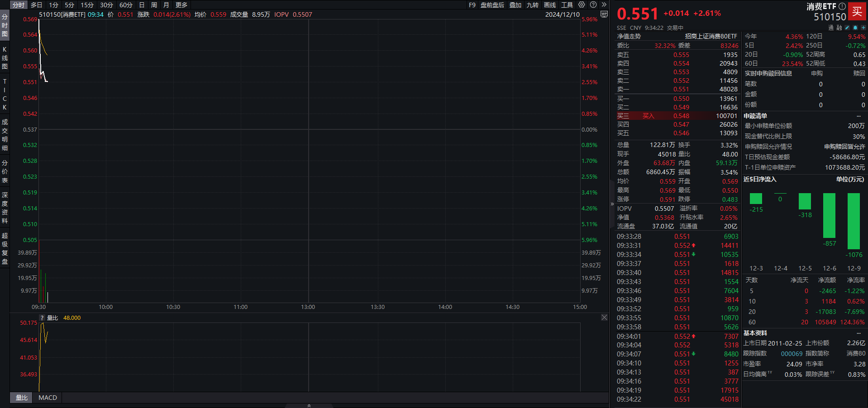The height and width of the screenshot is (408, 868).
Task: Open chart settings gear icon
Action: (582, 5)
